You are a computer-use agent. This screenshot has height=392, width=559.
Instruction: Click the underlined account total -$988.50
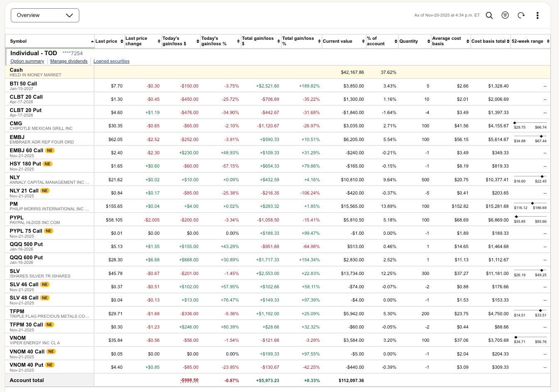[x=189, y=380]
